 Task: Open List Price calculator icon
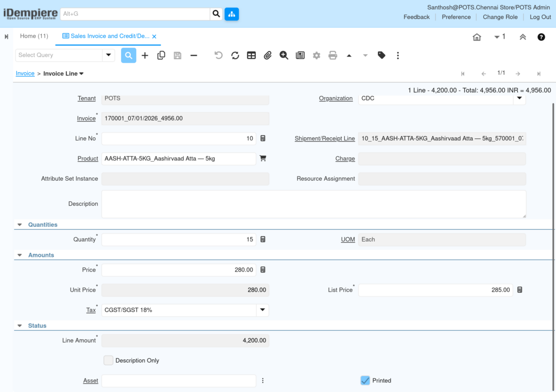point(520,290)
